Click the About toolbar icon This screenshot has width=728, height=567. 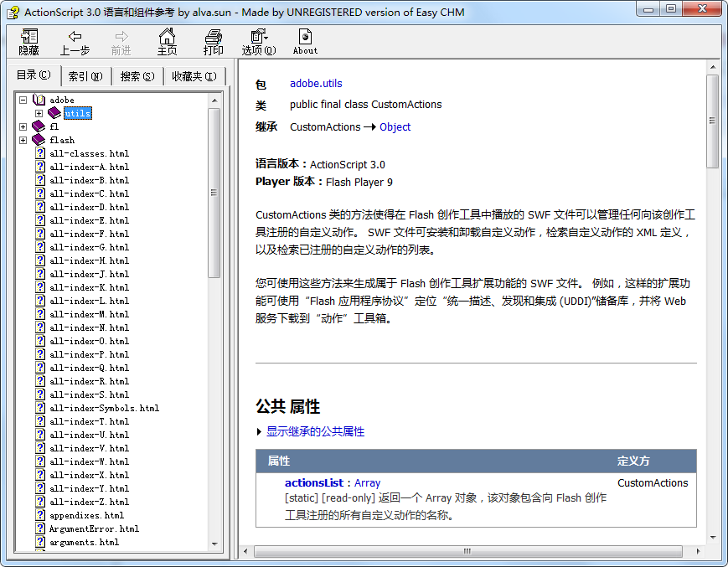304,40
